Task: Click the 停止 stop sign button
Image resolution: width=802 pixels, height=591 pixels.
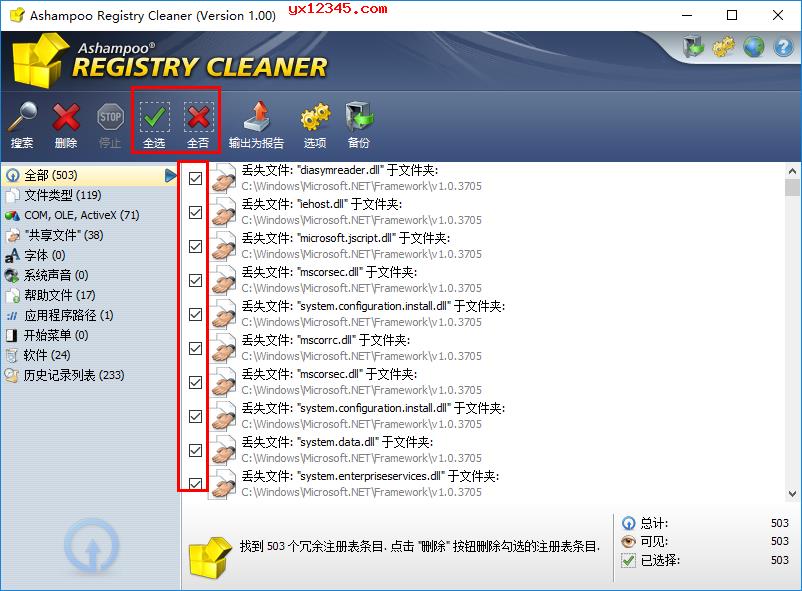Action: coord(110,125)
